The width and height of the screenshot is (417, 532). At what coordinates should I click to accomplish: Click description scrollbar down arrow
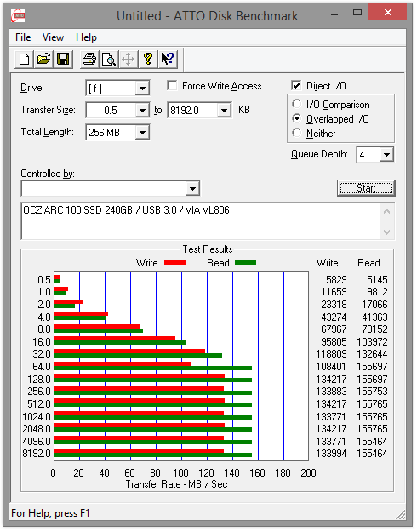[387, 232]
